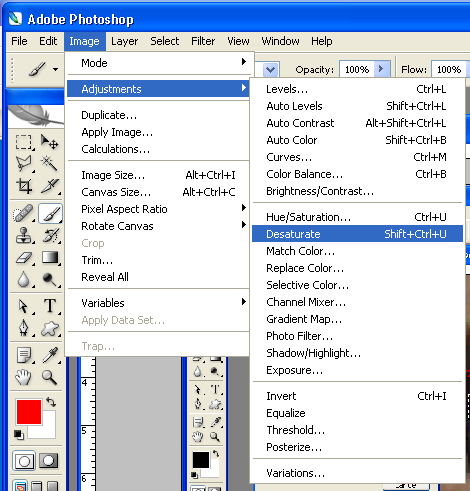Choose Levels adjustment
The width and height of the screenshot is (470, 491).
(357, 89)
